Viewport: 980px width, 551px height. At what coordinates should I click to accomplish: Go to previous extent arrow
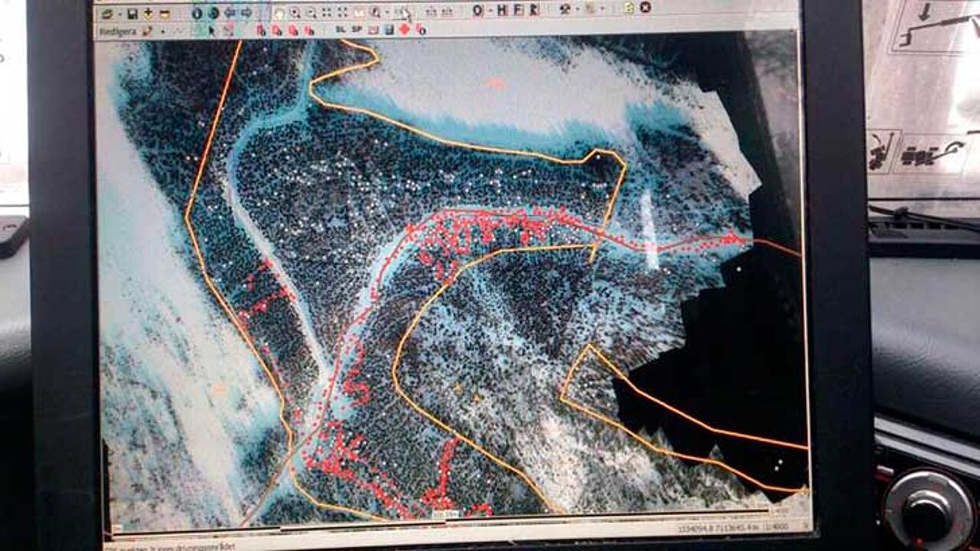click(x=230, y=13)
